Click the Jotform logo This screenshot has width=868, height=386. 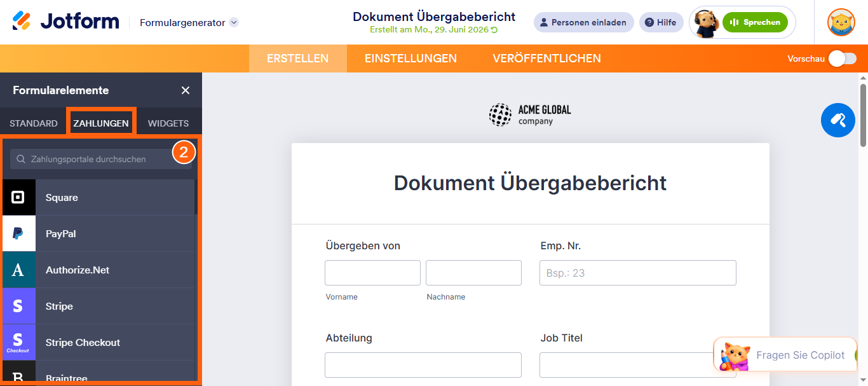(65, 22)
